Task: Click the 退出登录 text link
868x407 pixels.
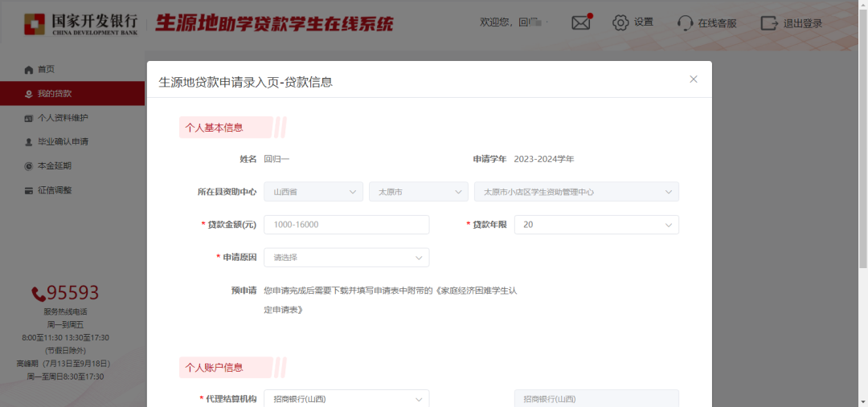Action: click(803, 23)
